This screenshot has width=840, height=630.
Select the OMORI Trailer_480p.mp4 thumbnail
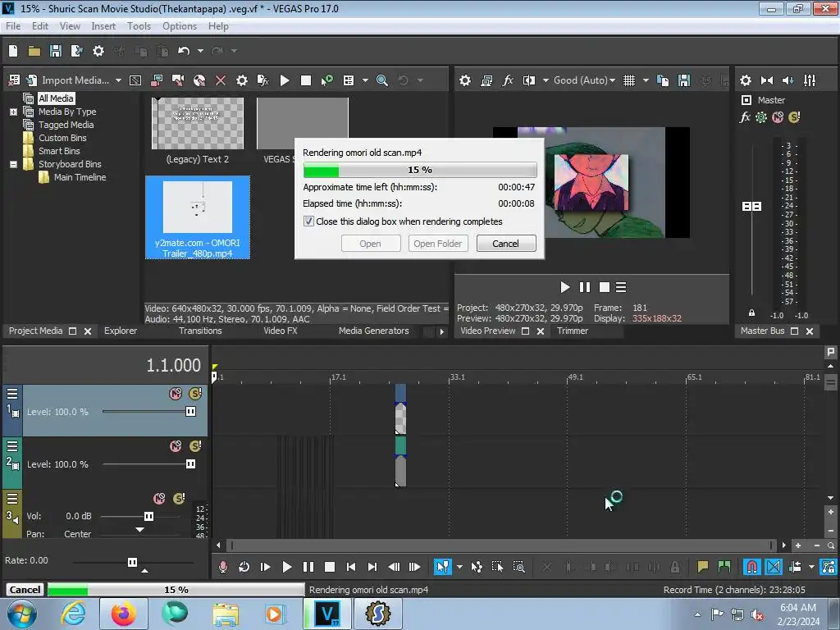[x=198, y=217]
